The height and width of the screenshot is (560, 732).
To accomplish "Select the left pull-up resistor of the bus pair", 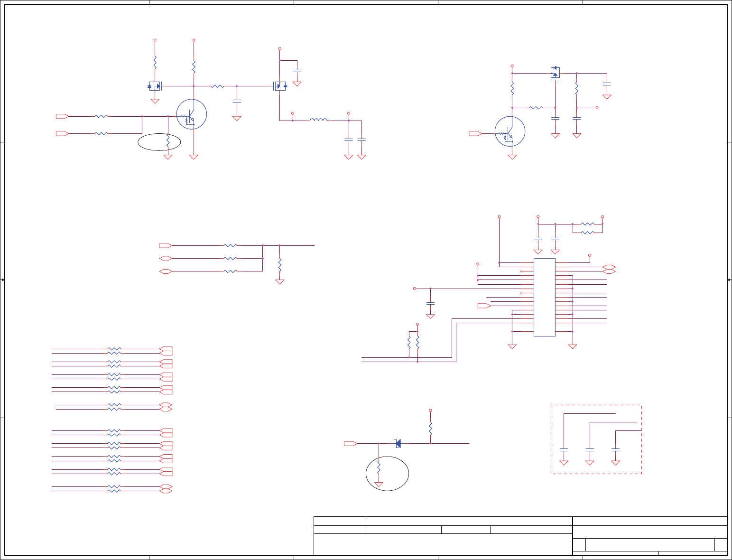I will (x=409, y=342).
